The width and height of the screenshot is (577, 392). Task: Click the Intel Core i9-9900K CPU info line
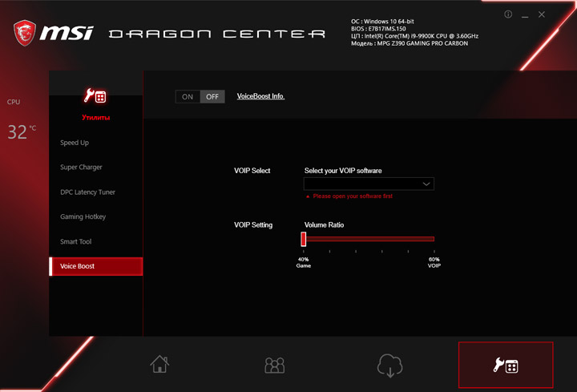[414, 36]
